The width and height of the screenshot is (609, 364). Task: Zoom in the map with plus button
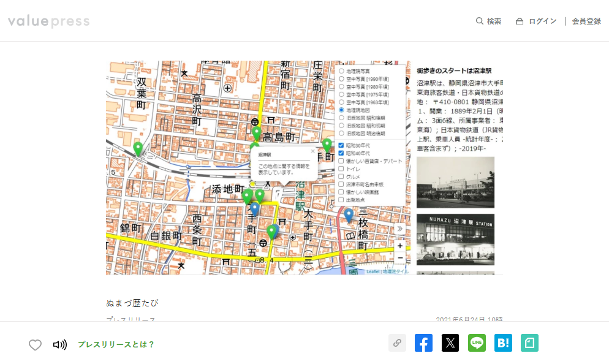coord(399,246)
